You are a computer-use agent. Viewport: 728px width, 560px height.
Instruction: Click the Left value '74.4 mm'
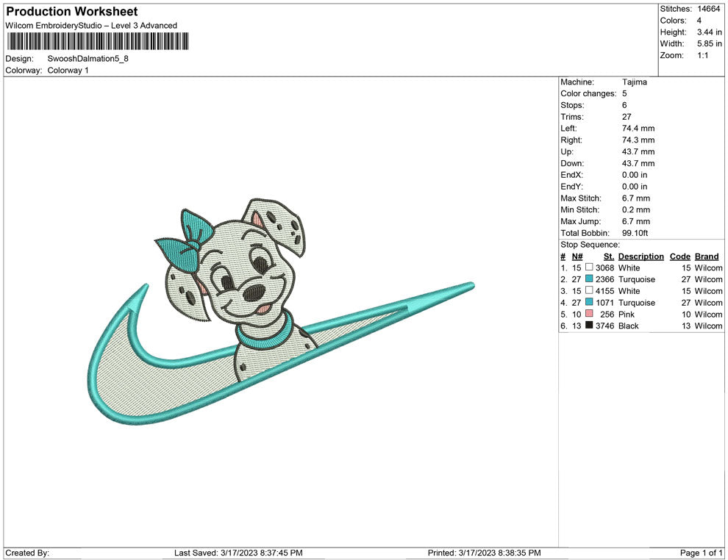point(638,128)
